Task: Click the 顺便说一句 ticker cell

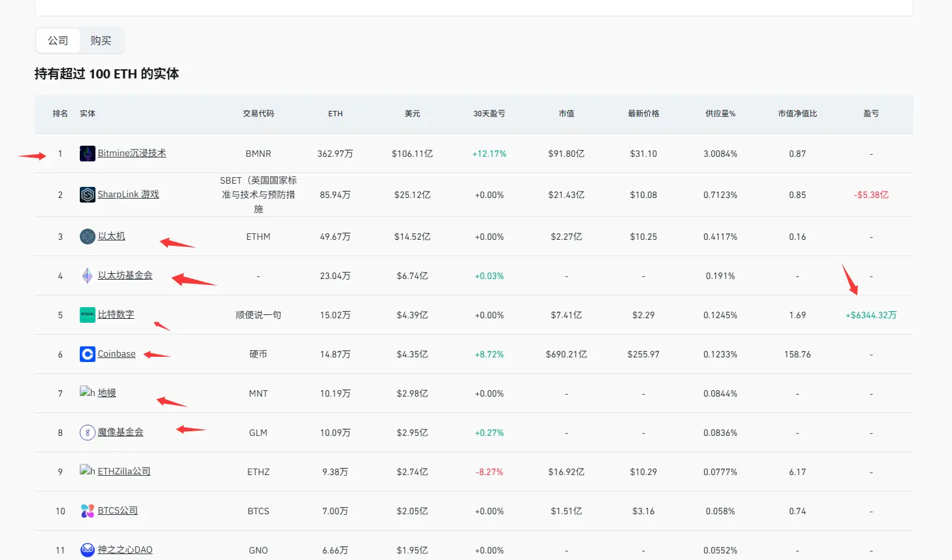Action: click(258, 315)
